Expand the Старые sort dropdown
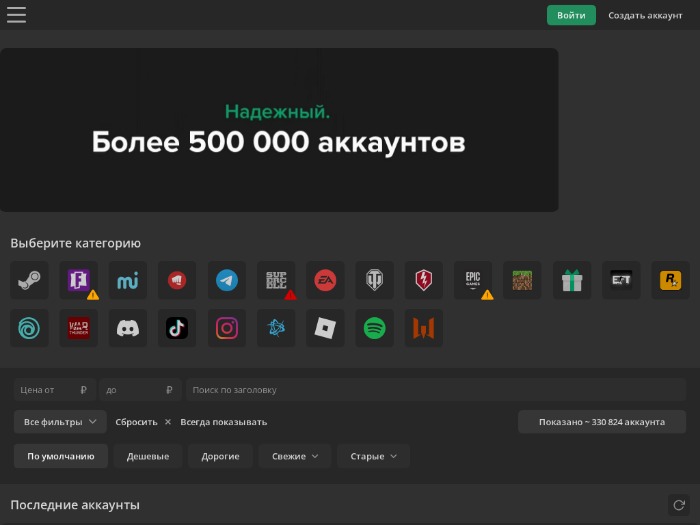700x525 pixels. pyautogui.click(x=373, y=456)
